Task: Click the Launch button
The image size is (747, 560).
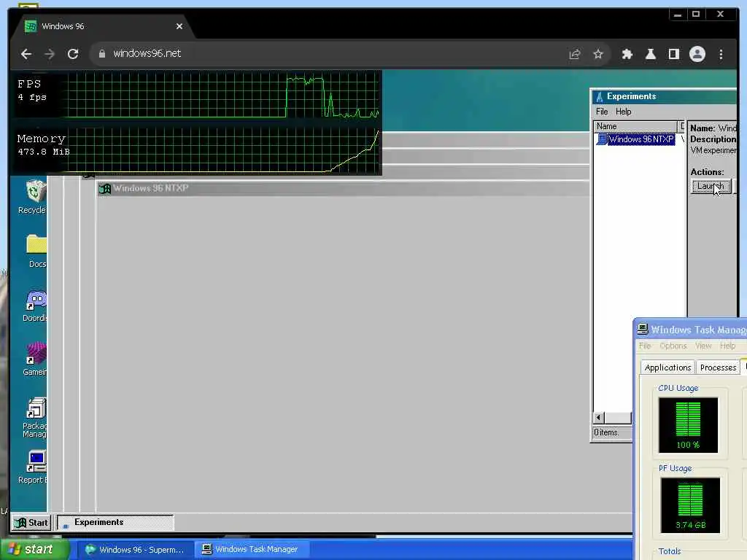Action: pyautogui.click(x=711, y=186)
